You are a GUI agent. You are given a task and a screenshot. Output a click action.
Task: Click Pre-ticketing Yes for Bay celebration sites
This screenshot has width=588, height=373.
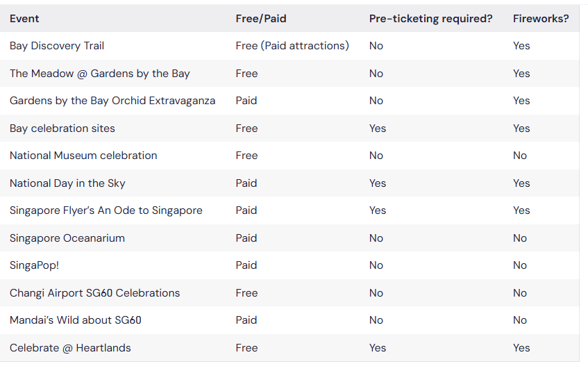pos(377,129)
